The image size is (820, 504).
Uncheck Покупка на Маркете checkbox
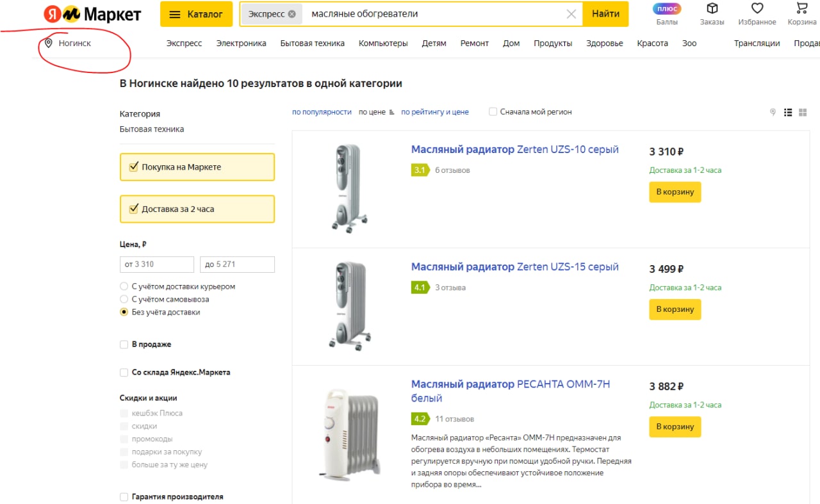134,167
